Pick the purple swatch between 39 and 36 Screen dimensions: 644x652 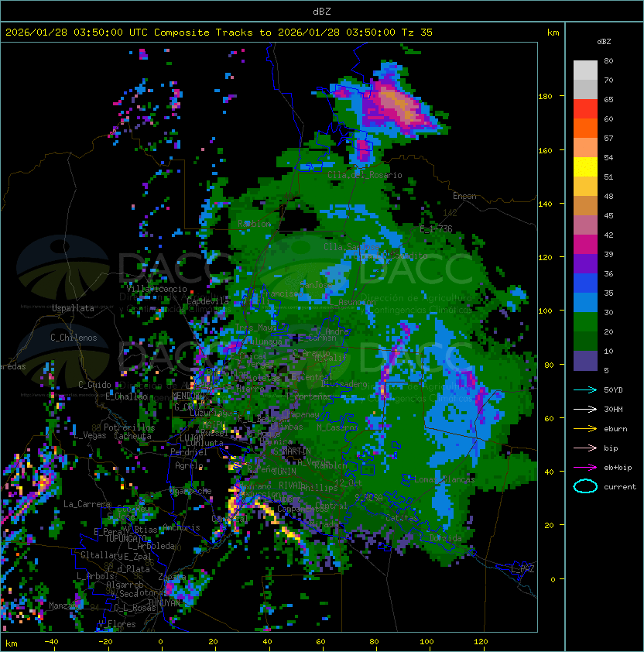pyautogui.click(x=585, y=263)
